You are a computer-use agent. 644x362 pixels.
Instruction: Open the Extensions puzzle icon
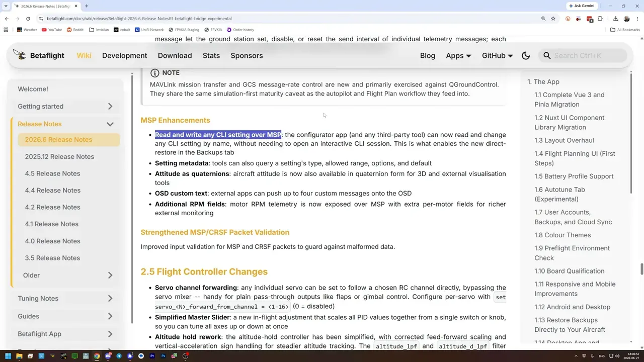coord(600,19)
